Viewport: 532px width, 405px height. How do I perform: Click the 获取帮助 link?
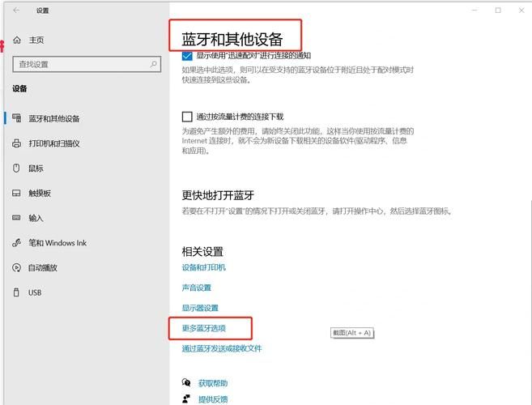(213, 383)
